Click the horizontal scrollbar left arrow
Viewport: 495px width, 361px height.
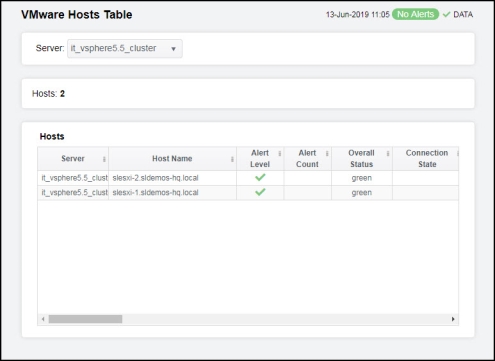click(43, 319)
